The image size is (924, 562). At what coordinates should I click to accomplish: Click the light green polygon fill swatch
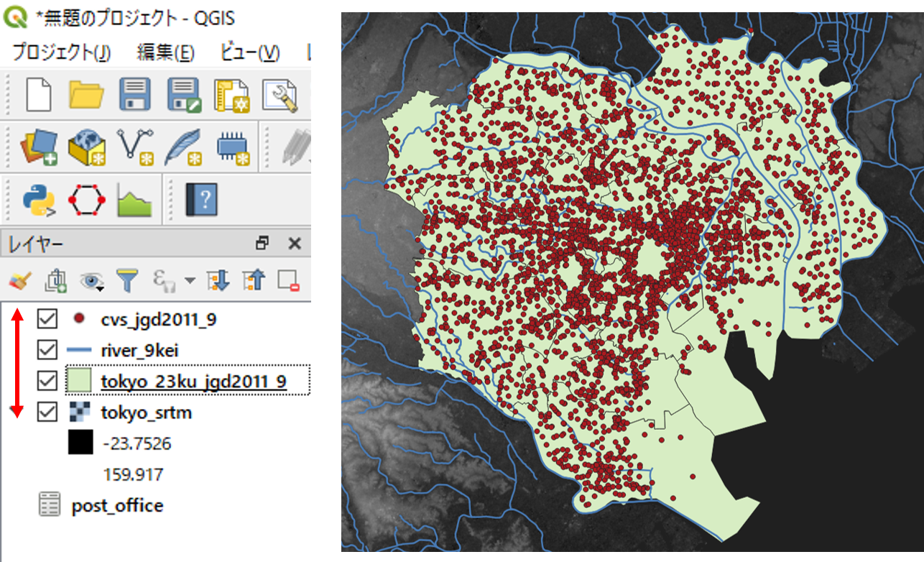coord(79,381)
